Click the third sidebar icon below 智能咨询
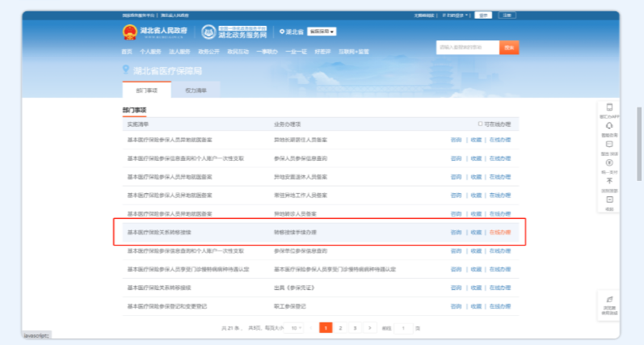 click(609, 144)
